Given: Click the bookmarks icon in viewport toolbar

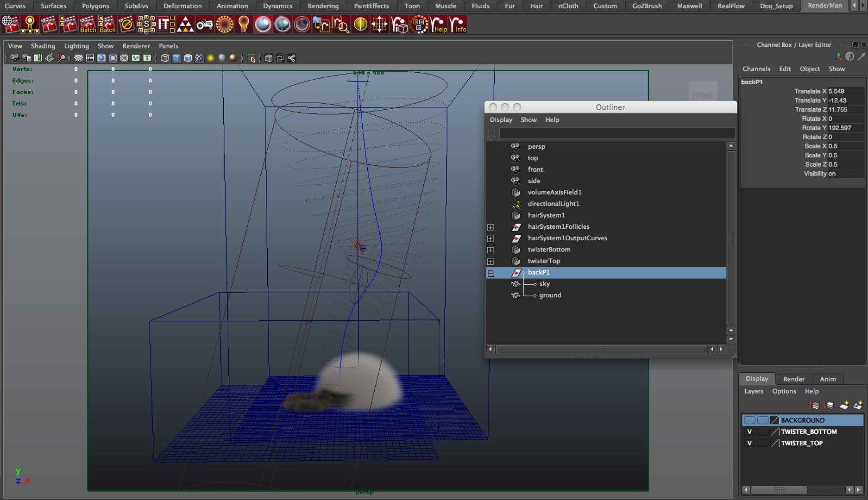Looking at the screenshot, I should pyautogui.click(x=38, y=58).
